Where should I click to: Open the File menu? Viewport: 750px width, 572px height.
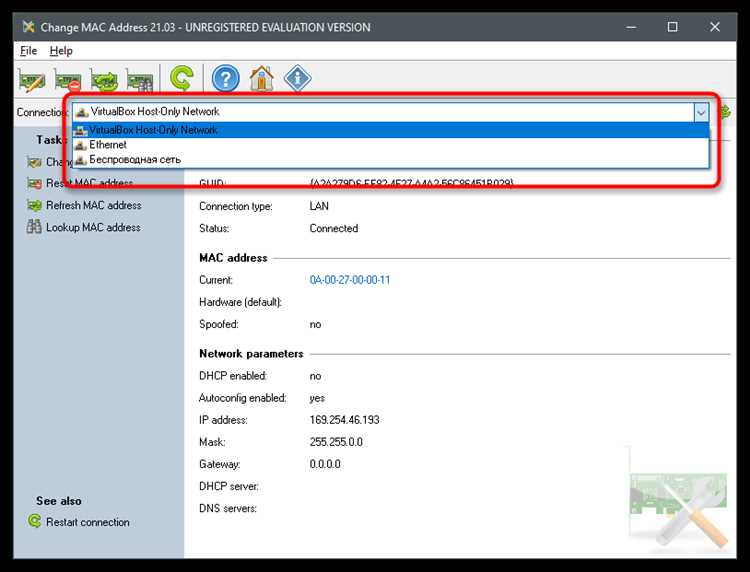28,51
